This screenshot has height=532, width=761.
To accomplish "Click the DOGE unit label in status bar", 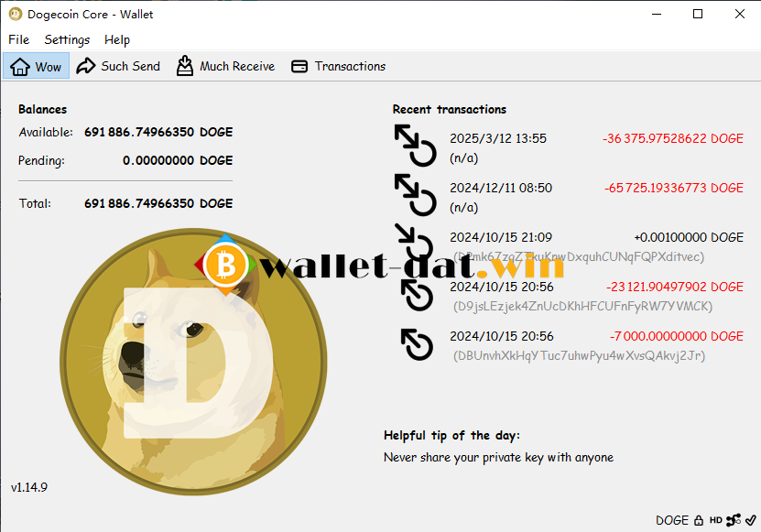I will pyautogui.click(x=671, y=520).
